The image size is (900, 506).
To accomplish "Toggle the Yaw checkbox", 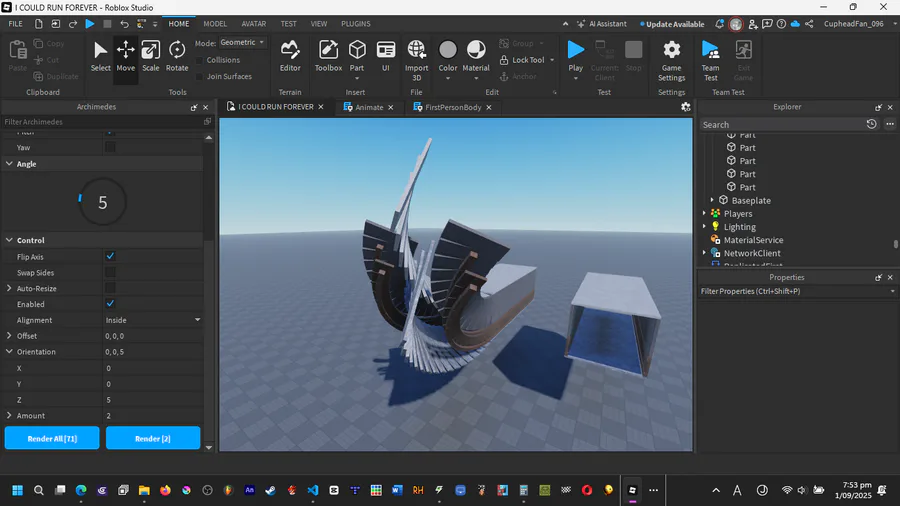I will [110, 147].
